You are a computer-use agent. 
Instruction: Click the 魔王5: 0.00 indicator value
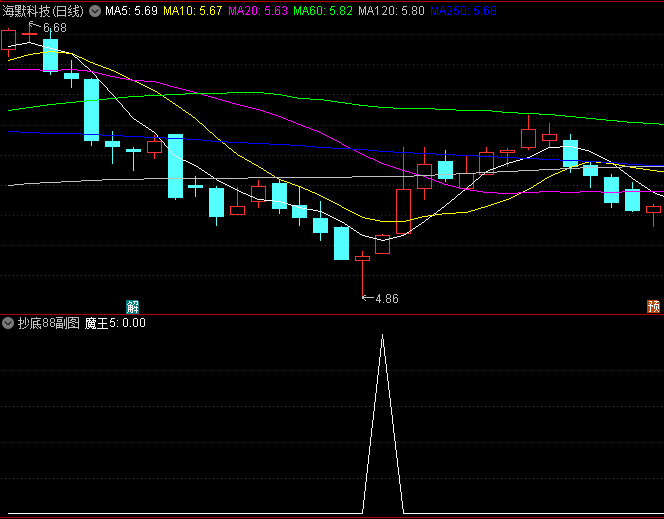[115, 323]
